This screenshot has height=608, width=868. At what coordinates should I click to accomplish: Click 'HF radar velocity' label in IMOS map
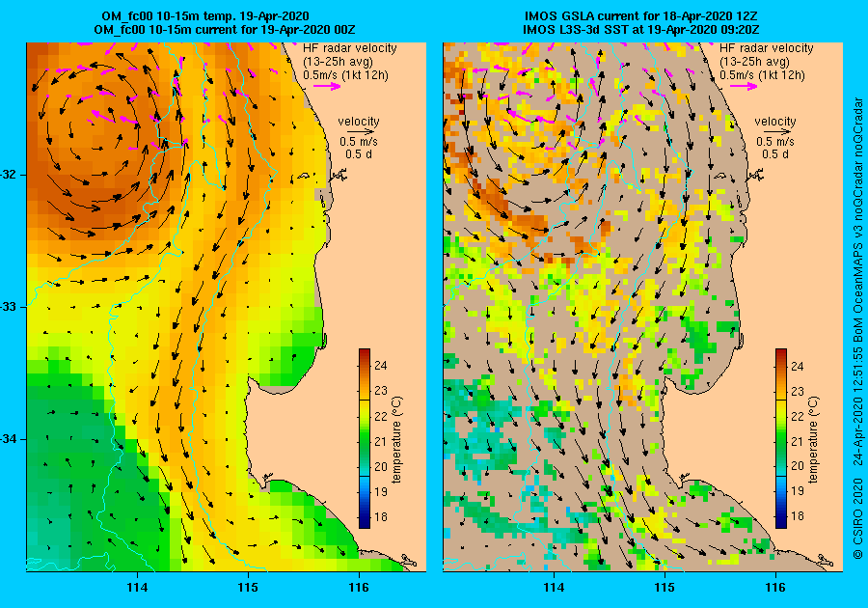[x=767, y=48]
